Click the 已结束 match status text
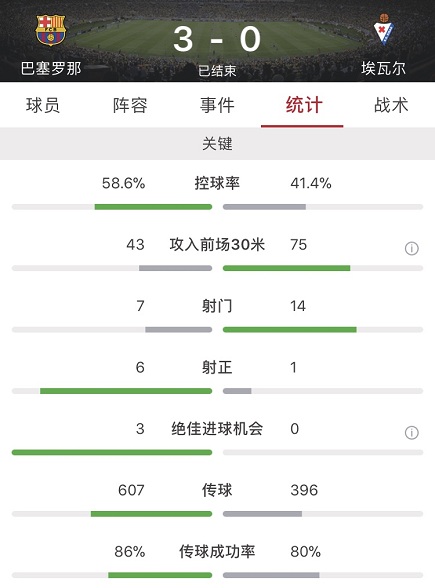The image size is (435, 588). click(x=217, y=70)
